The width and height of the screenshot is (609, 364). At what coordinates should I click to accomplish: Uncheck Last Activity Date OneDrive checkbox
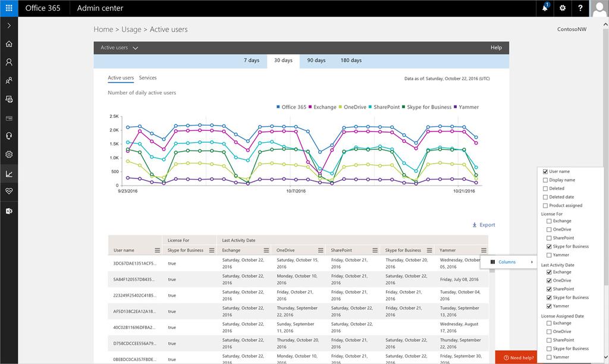[x=549, y=281]
